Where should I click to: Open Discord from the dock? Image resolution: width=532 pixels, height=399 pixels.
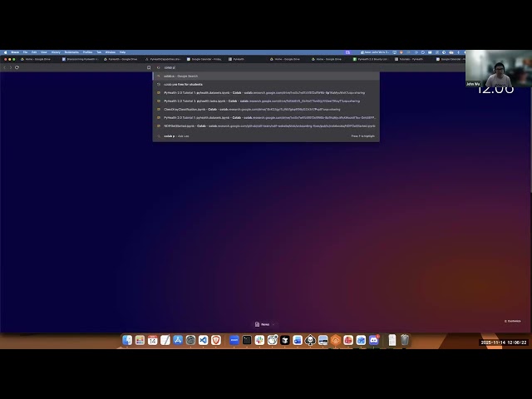click(373, 340)
